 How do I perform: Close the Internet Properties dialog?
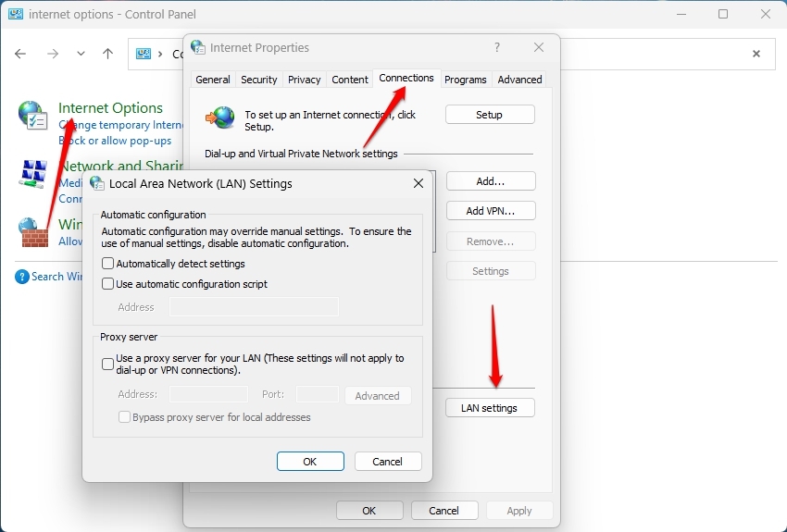[x=539, y=47]
